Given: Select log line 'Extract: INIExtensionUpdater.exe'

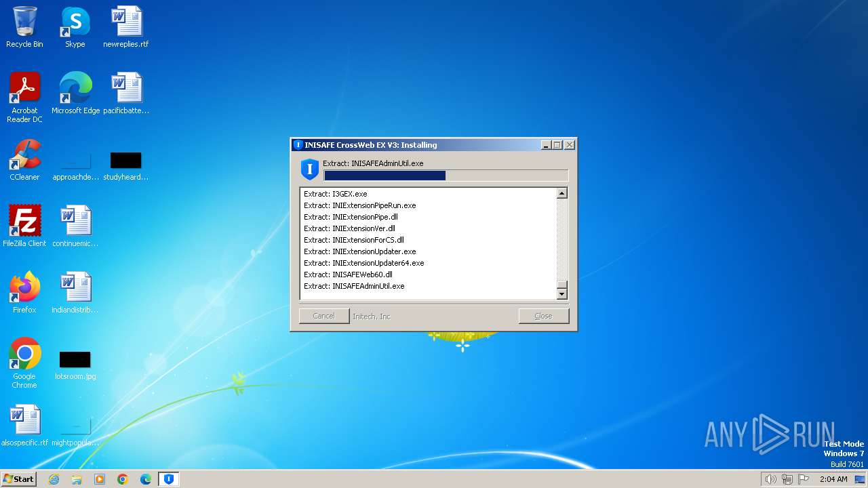Looking at the screenshot, I should [x=360, y=251].
